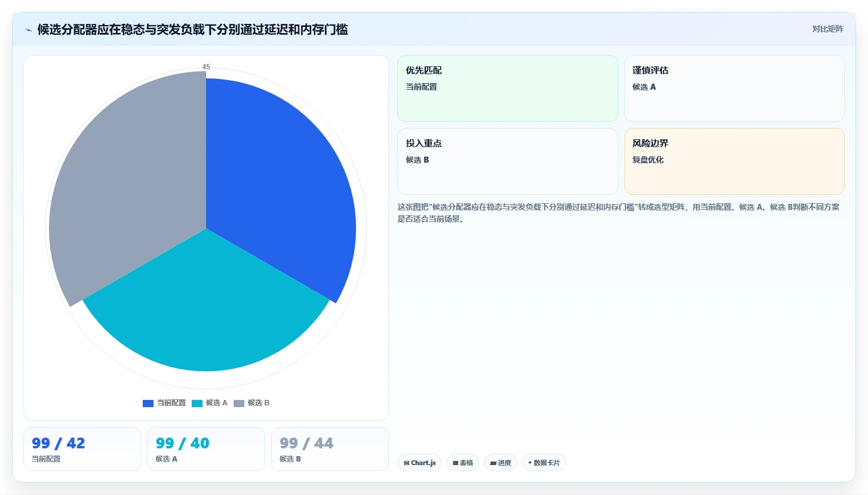Click 复盘优化 text in 风险边界 card
The width and height of the screenshot is (868, 495).
coord(648,160)
